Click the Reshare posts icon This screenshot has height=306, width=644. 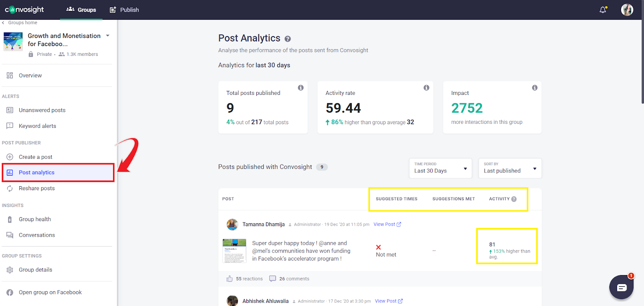pyautogui.click(x=10, y=188)
